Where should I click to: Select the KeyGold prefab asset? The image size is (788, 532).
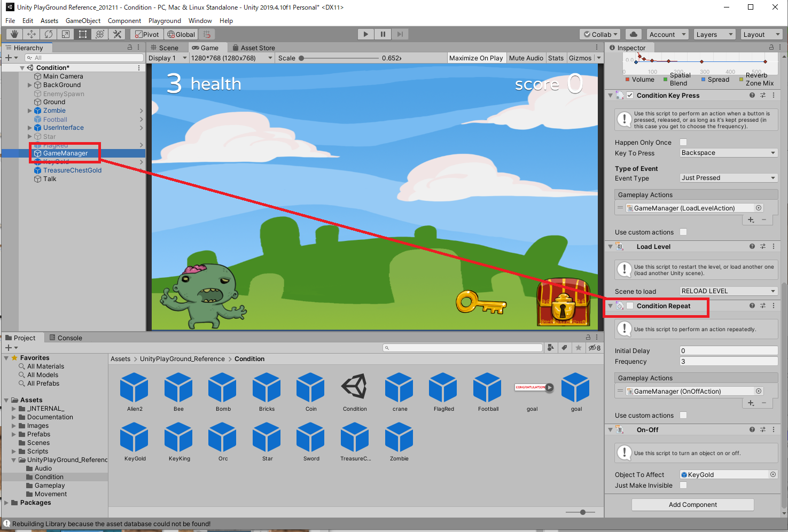point(135,441)
